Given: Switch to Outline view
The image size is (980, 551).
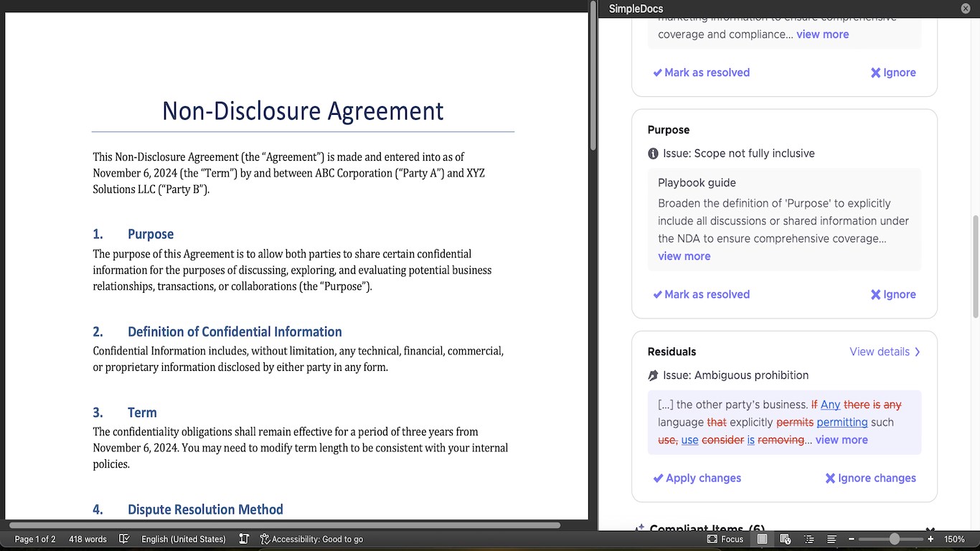Looking at the screenshot, I should pos(809,539).
